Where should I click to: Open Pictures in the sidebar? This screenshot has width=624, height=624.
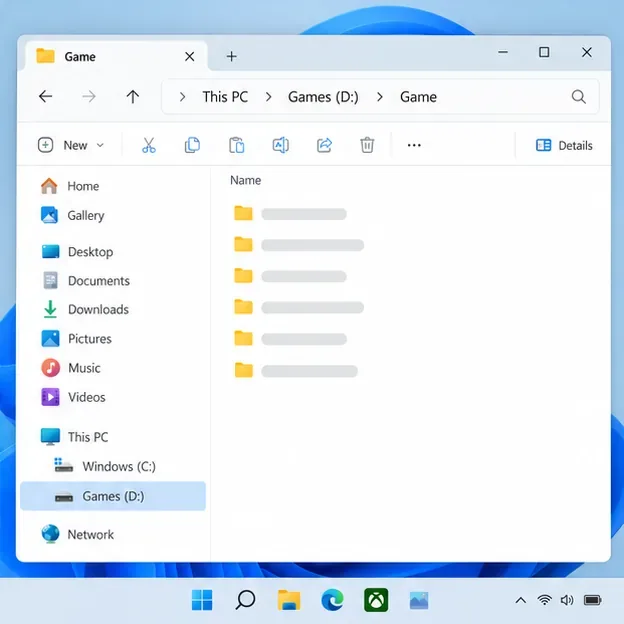76,339
